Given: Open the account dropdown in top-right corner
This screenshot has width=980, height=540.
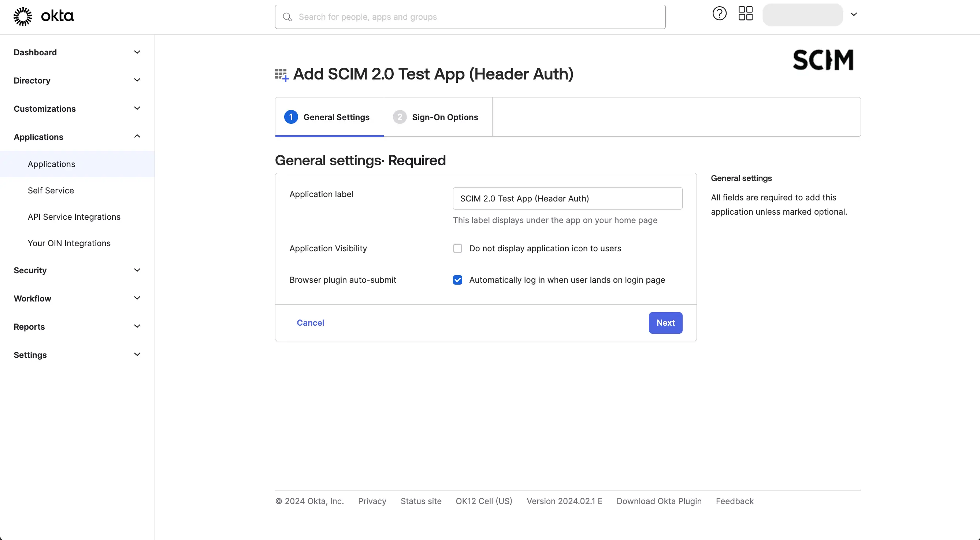Looking at the screenshot, I should [x=854, y=14].
